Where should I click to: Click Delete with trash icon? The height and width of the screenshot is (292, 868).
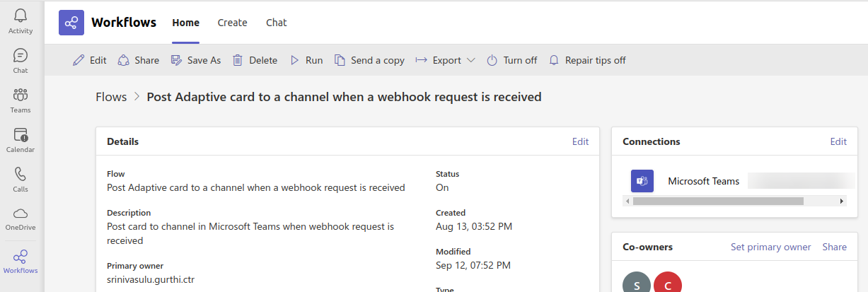[x=255, y=60]
